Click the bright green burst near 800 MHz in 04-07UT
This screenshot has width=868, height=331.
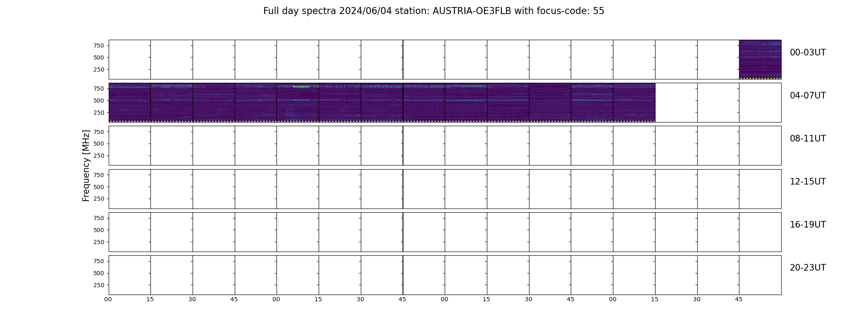(301, 86)
